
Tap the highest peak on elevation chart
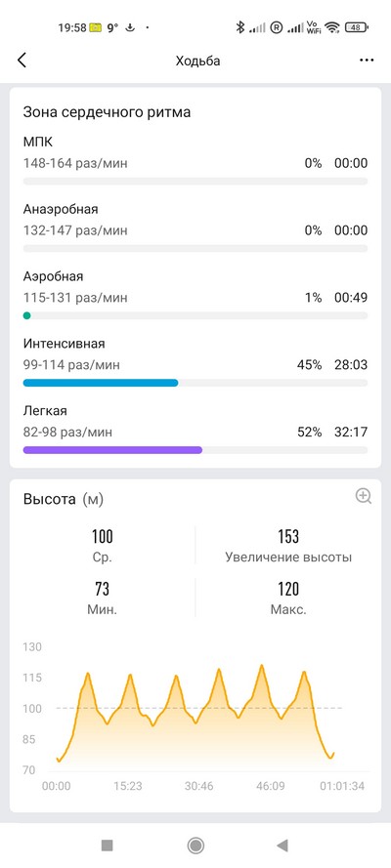pyautogui.click(x=262, y=666)
